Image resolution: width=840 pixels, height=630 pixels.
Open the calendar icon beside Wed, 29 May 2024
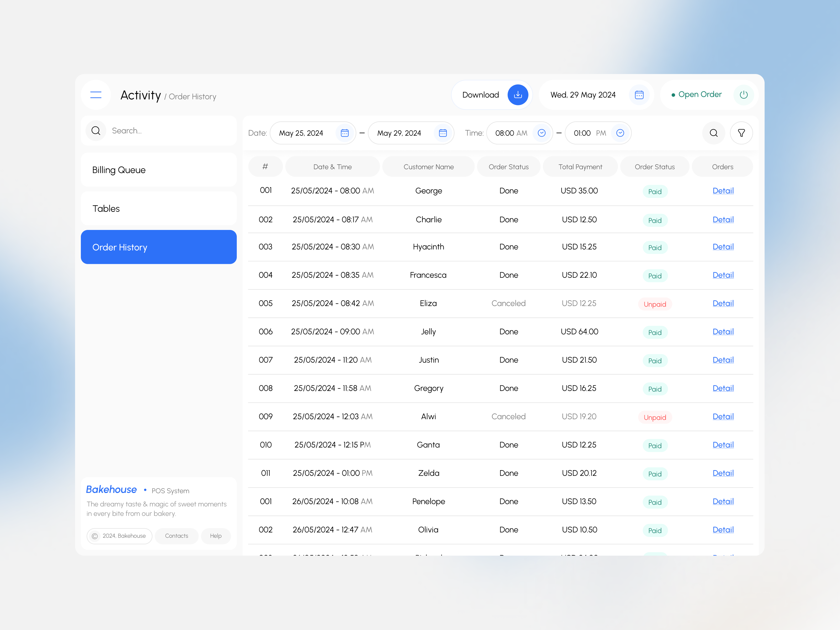639,95
